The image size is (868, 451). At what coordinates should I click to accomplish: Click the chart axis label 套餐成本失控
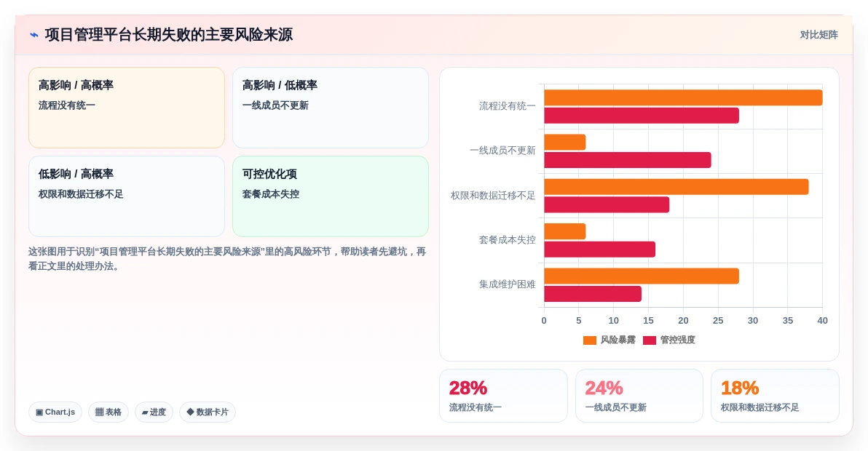click(x=507, y=240)
